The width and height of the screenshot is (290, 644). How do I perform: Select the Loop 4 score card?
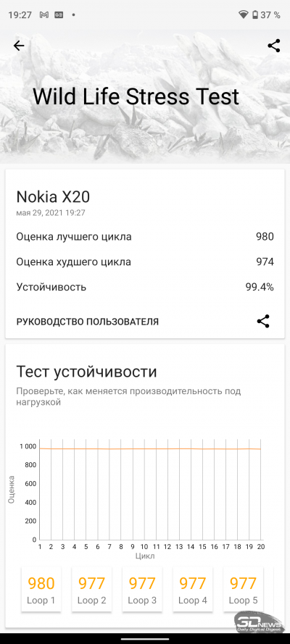coord(193,590)
